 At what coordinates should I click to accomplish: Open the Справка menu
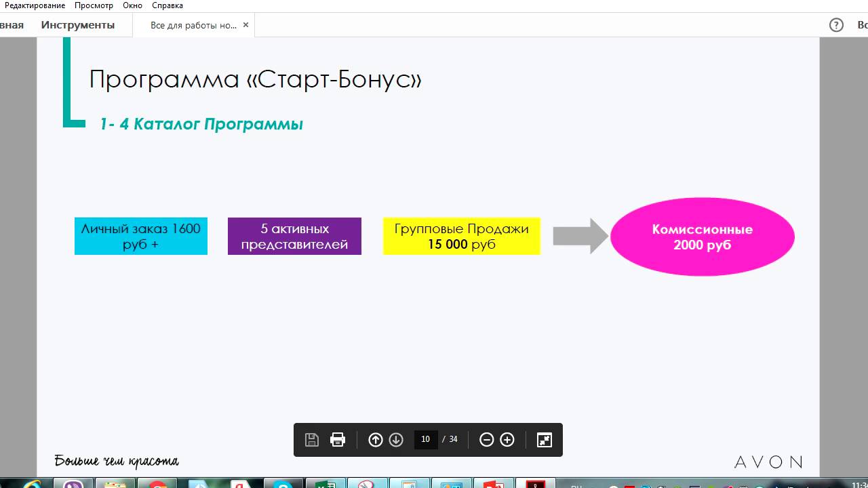[x=167, y=5]
